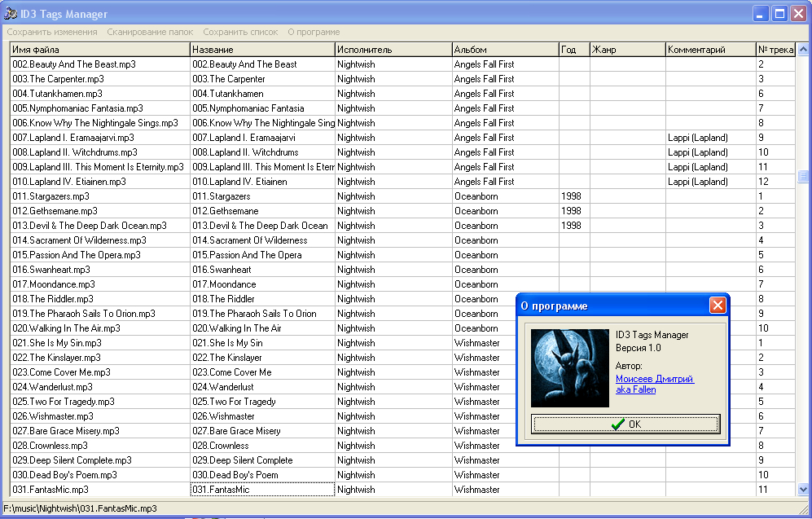Image resolution: width=812 pixels, height=519 pixels.
Task: Click title cell 022.The Kinslayer
Action: pyautogui.click(x=262, y=358)
